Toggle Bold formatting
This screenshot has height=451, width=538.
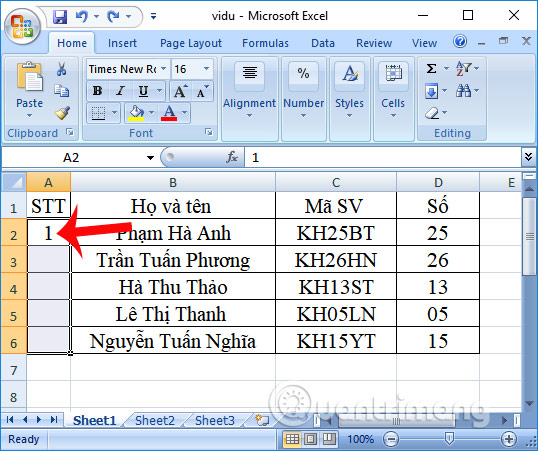97,91
